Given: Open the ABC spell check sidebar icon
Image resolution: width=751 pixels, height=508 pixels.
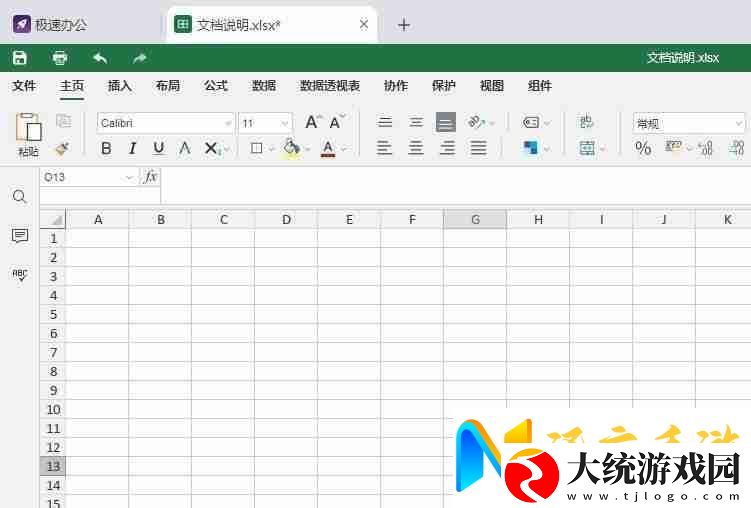Looking at the screenshot, I should (20, 274).
